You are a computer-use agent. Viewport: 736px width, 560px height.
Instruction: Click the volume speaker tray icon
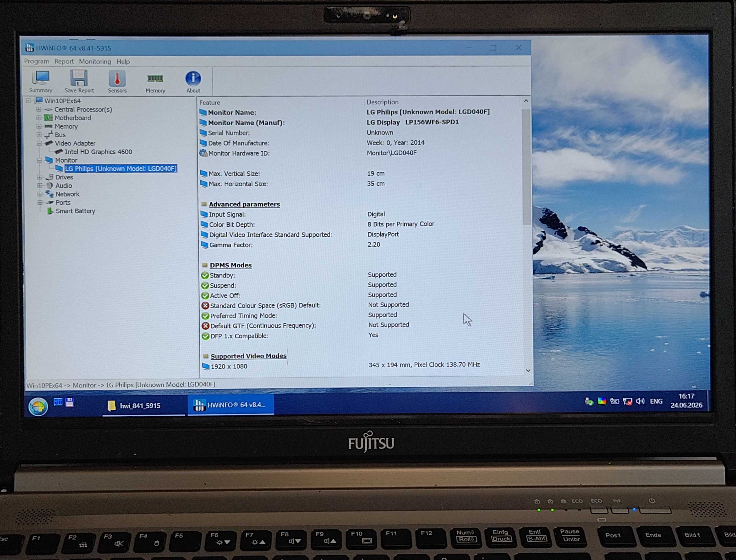pyautogui.click(x=640, y=401)
